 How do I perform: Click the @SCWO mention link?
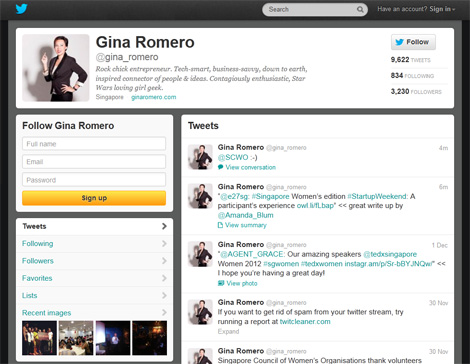pos(233,157)
